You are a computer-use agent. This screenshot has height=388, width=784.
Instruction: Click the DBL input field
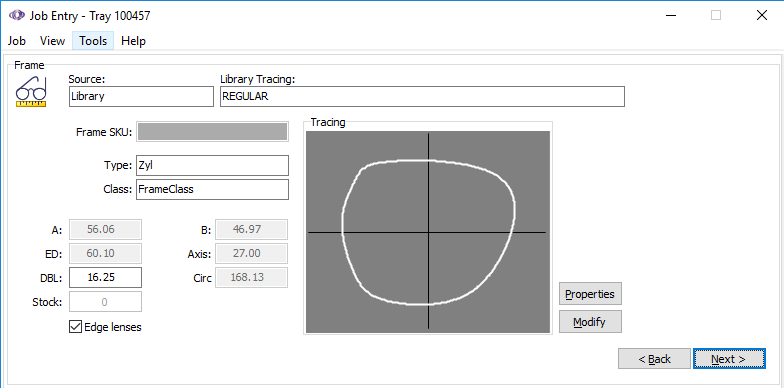tap(106, 278)
